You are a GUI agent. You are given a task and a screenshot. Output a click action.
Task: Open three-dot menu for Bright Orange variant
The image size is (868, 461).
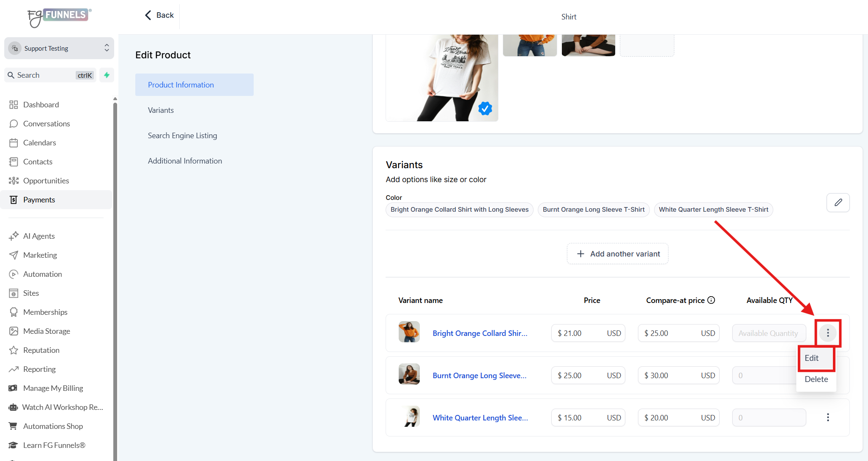pos(827,333)
